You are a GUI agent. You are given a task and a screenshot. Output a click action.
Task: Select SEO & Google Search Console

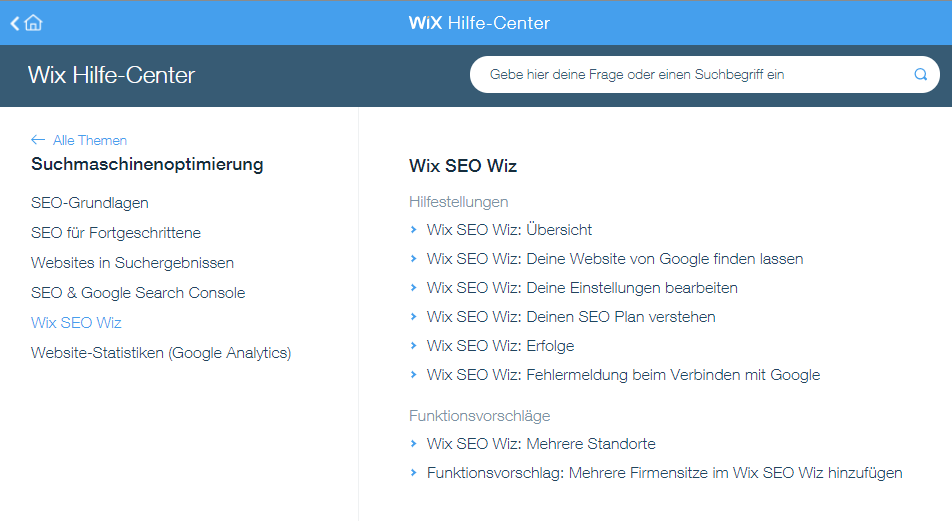(x=138, y=293)
